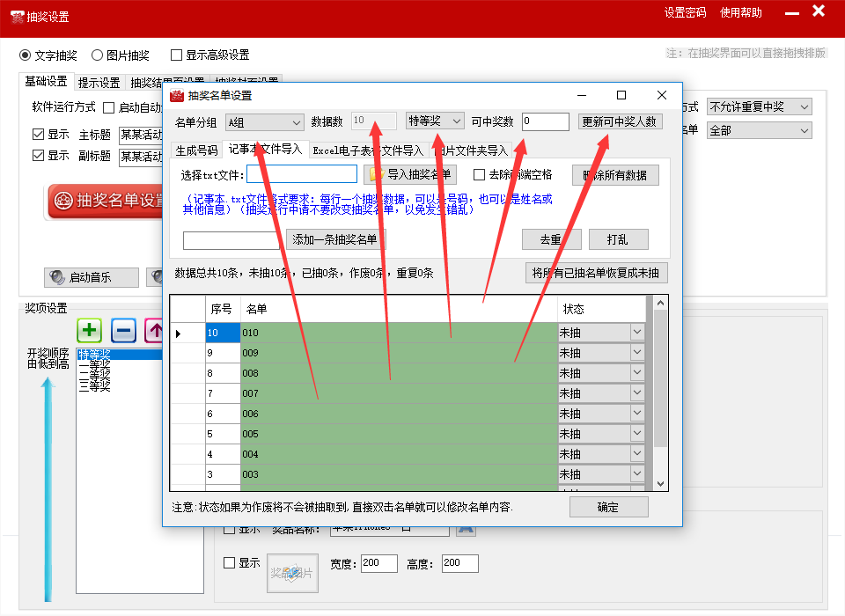Enable the 去除前端空格 checkbox
The width and height of the screenshot is (845, 616).
[480, 174]
